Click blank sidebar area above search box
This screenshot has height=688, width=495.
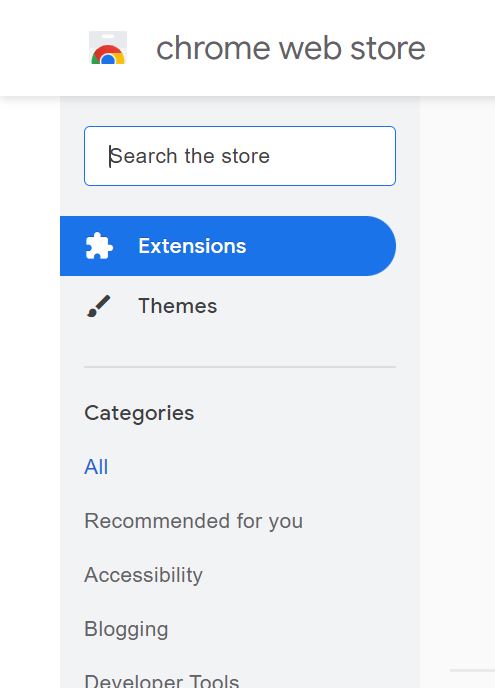(240, 111)
